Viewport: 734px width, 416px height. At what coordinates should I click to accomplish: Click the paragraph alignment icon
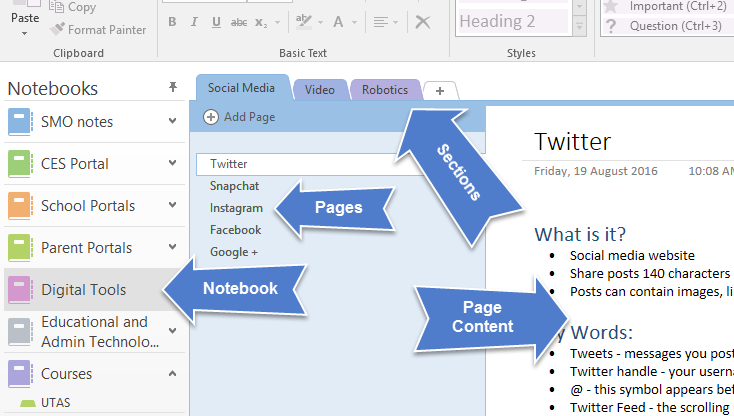tap(381, 22)
